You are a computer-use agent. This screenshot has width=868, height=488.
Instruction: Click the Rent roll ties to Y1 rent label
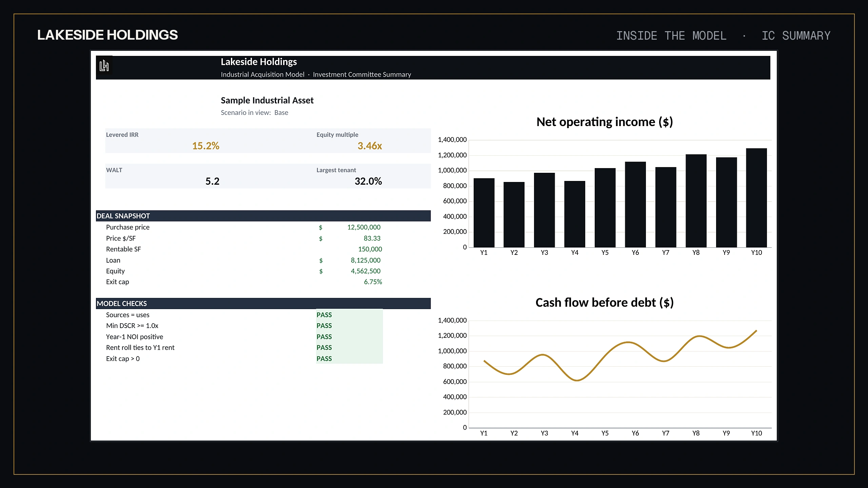click(x=140, y=348)
